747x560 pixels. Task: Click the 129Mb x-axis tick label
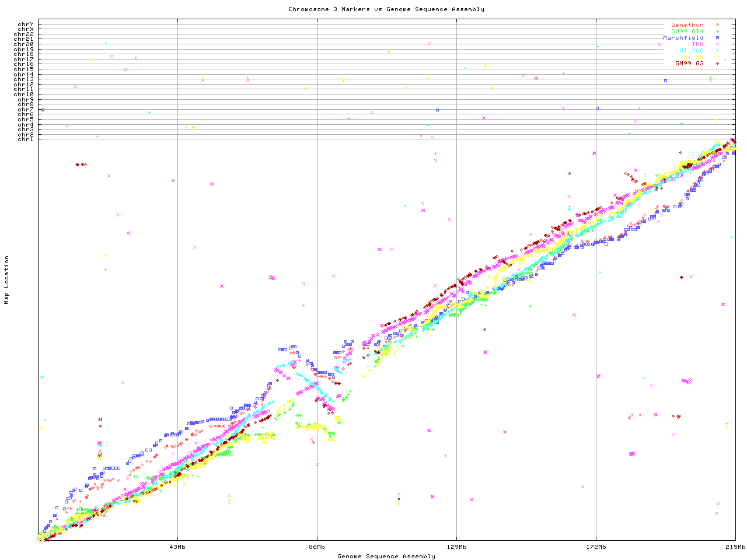pyautogui.click(x=456, y=547)
